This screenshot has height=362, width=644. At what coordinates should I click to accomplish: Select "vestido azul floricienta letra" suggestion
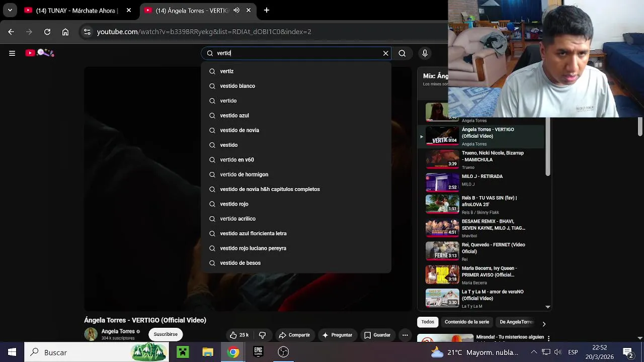coord(296,233)
